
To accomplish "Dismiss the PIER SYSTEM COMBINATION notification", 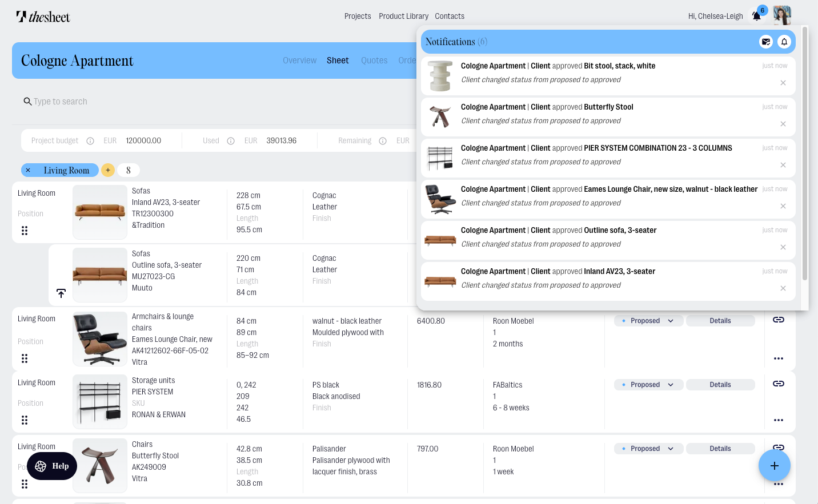I will click(783, 165).
